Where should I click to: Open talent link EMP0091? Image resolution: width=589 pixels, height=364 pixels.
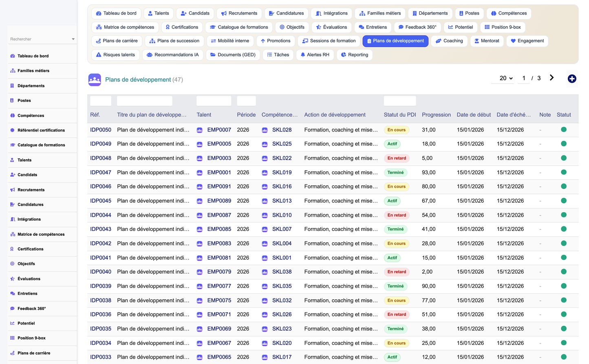tap(219, 186)
